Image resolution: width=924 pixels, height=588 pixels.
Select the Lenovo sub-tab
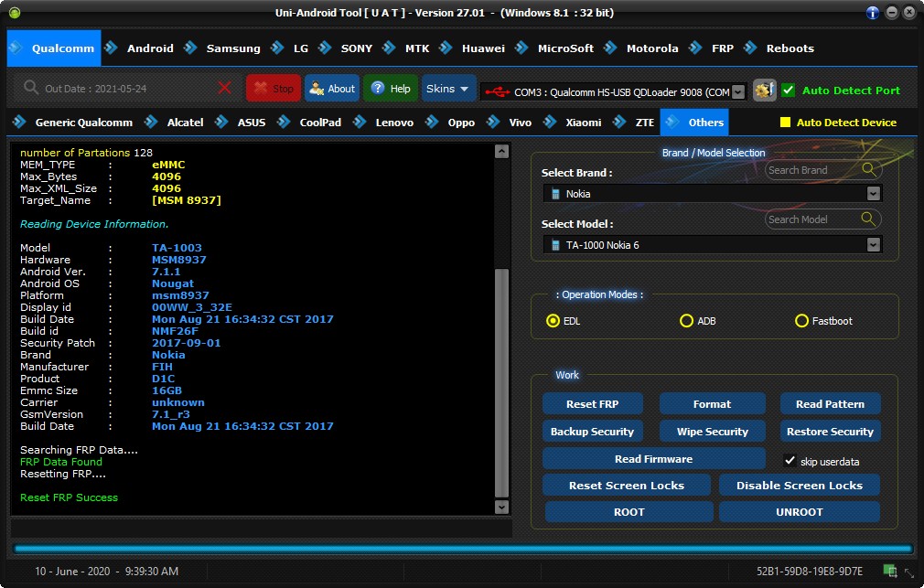coord(384,123)
